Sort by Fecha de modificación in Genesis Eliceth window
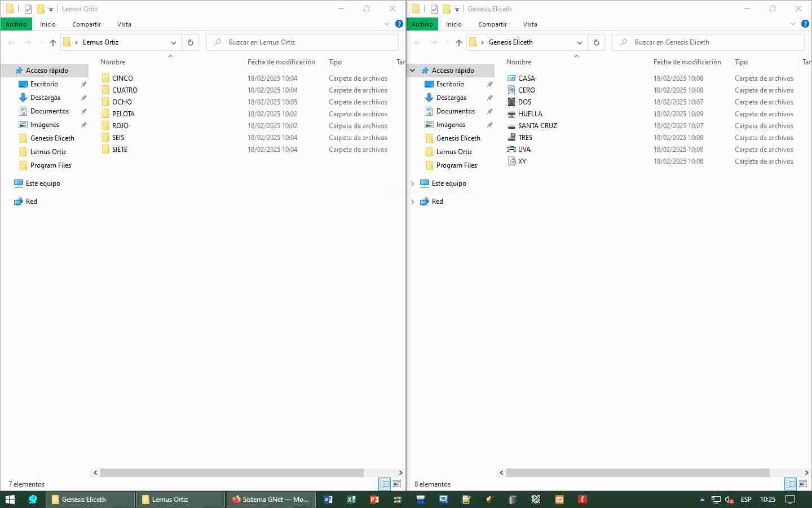 (x=687, y=62)
